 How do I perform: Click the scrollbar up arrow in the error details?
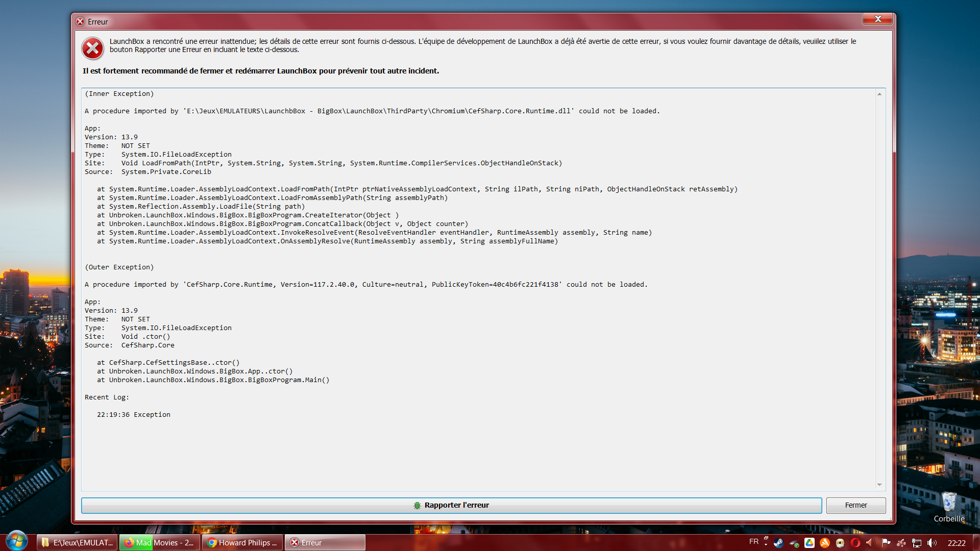coord(879,94)
